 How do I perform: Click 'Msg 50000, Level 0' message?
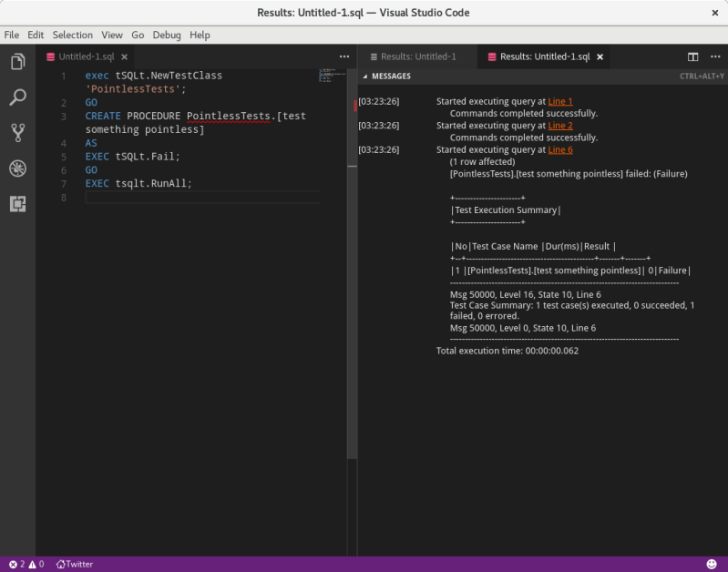click(x=522, y=328)
